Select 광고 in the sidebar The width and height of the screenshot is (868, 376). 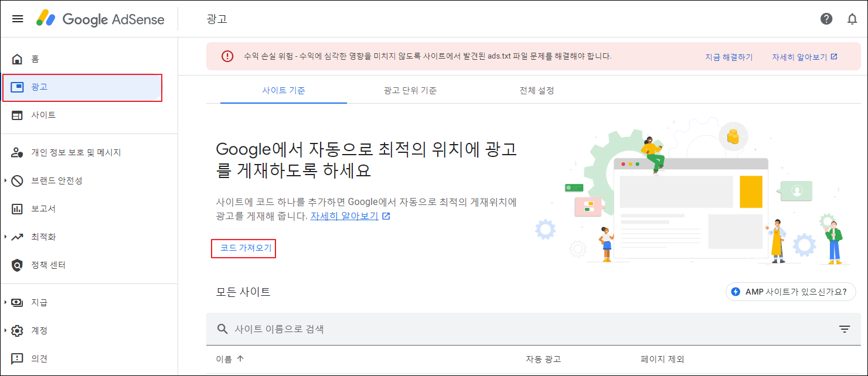pyautogui.click(x=82, y=87)
